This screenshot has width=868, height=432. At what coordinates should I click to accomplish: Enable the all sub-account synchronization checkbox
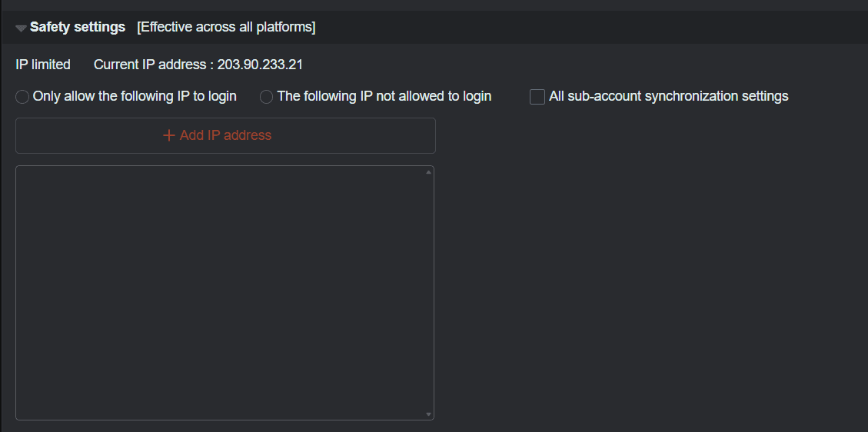coord(537,97)
